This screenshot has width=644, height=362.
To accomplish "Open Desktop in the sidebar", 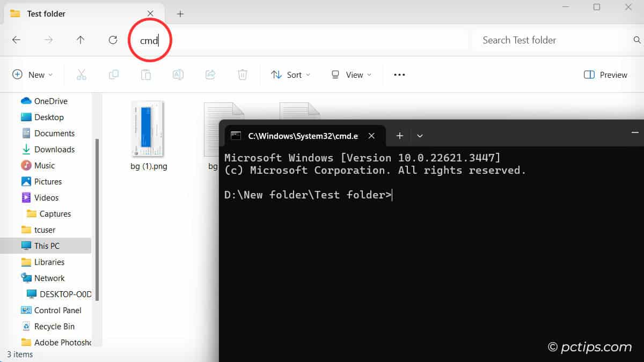I will tap(49, 117).
